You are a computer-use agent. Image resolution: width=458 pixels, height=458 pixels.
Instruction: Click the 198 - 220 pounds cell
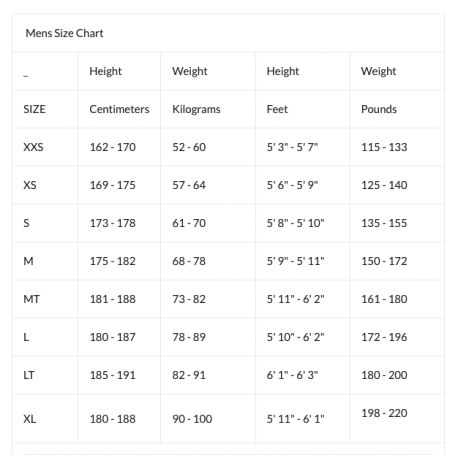click(384, 413)
